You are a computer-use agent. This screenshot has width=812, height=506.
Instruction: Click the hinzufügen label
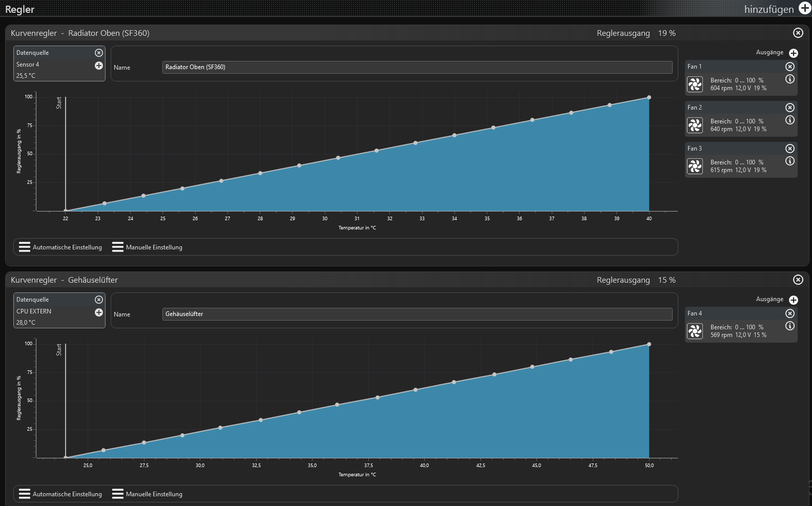(769, 9)
